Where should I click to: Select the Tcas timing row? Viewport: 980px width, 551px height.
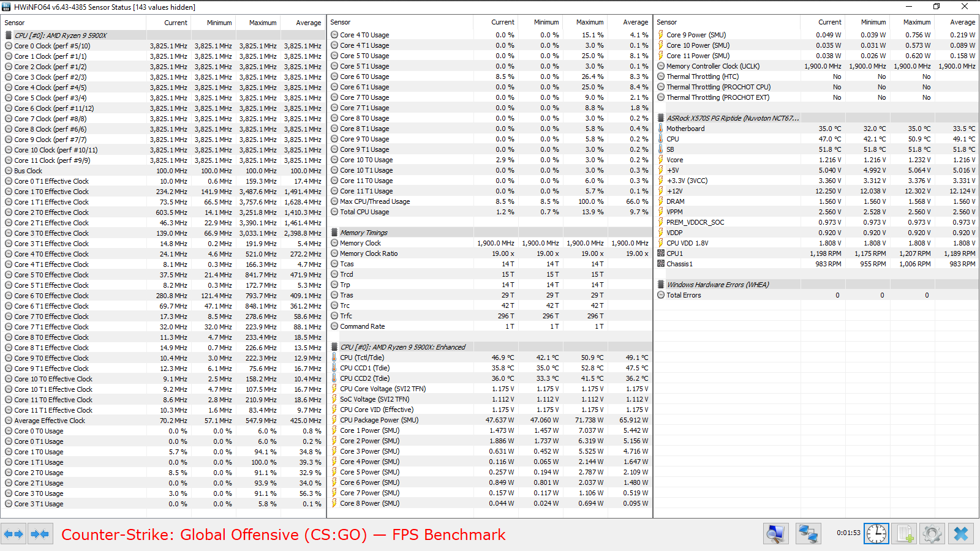click(x=490, y=264)
